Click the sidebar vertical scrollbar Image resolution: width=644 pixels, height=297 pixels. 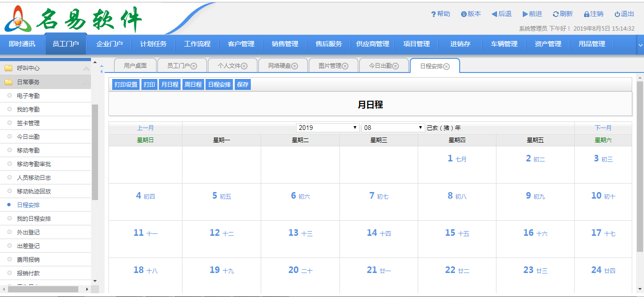click(x=95, y=151)
